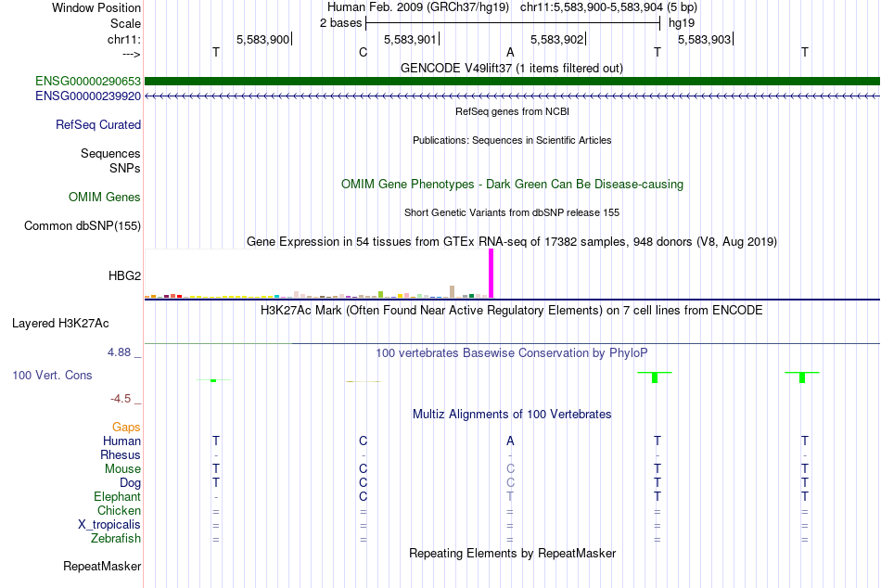
Task: Click the Rhesus species label
Action: [121, 455]
